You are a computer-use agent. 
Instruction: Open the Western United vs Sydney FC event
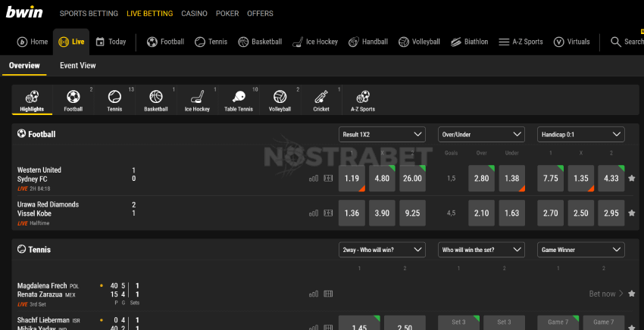coord(39,174)
